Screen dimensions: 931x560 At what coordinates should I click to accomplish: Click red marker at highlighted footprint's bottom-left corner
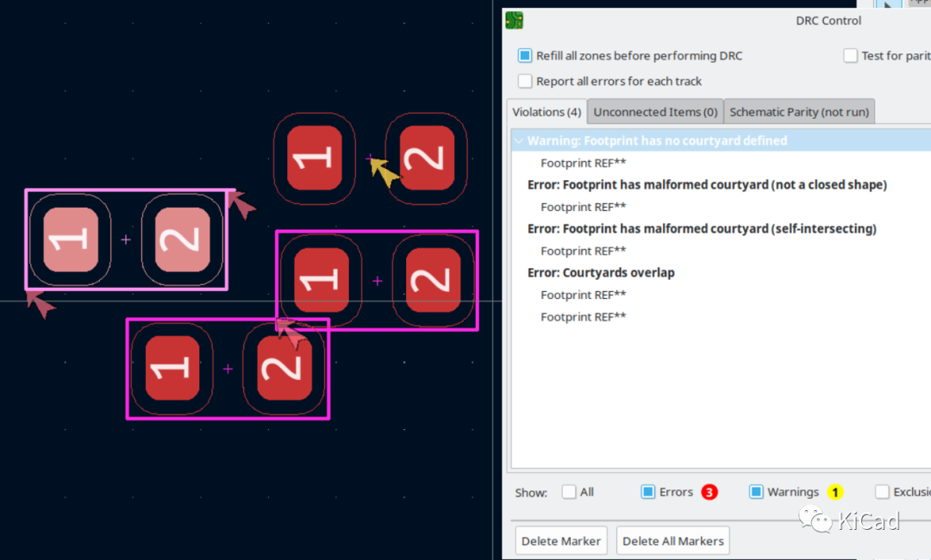(x=41, y=303)
